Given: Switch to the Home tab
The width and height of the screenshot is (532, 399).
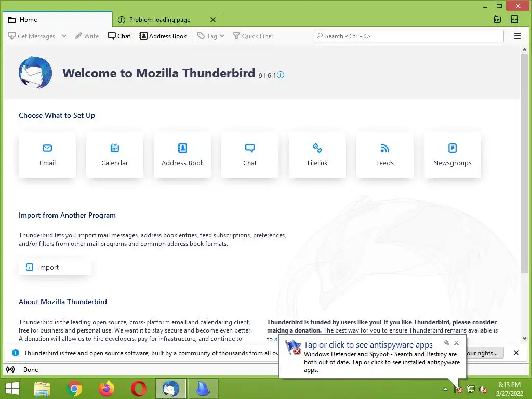Looking at the screenshot, I should pyautogui.click(x=58, y=20).
